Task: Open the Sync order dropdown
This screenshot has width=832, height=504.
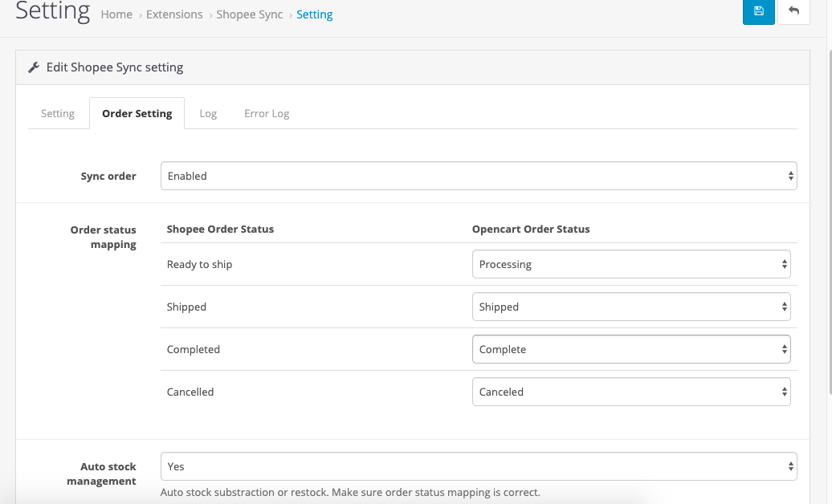Action: click(x=479, y=176)
